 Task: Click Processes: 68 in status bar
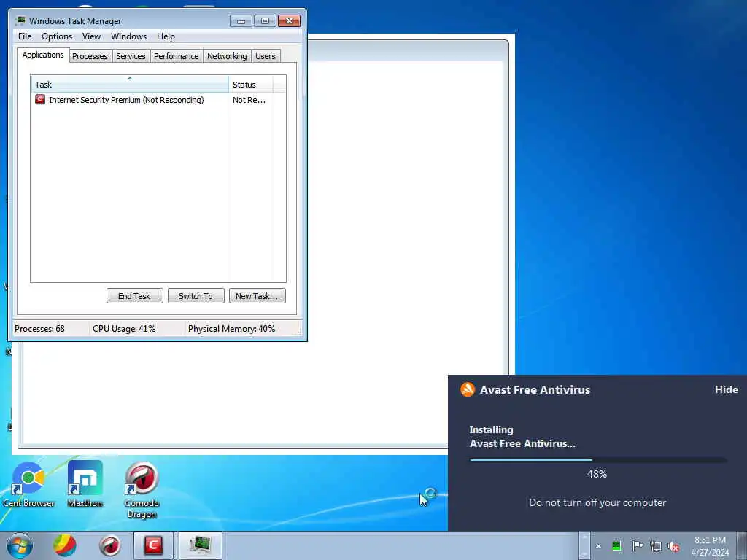point(39,329)
